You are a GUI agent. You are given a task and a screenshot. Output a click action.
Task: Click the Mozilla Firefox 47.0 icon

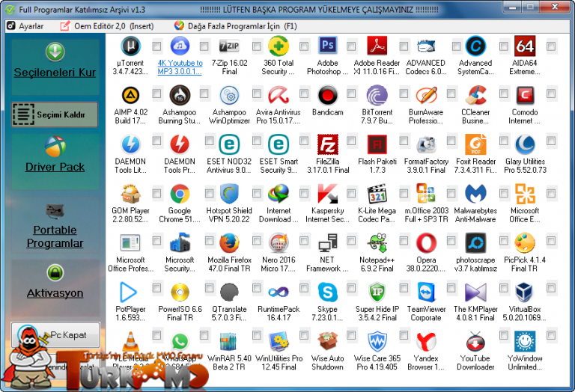pyautogui.click(x=229, y=243)
